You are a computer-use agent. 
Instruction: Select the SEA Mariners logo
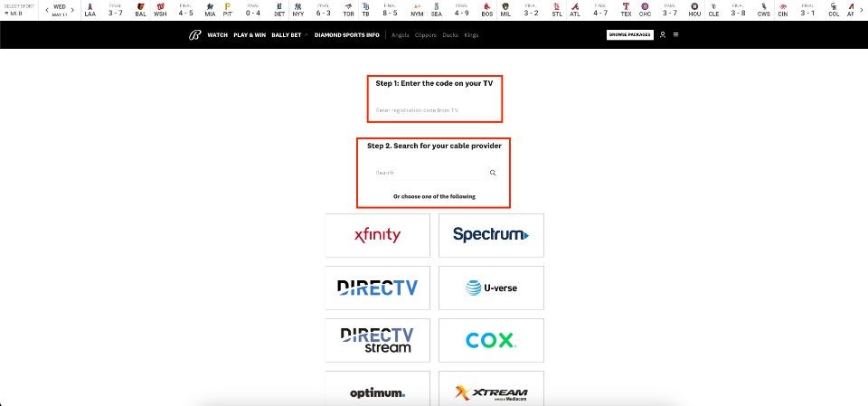pyautogui.click(x=436, y=6)
